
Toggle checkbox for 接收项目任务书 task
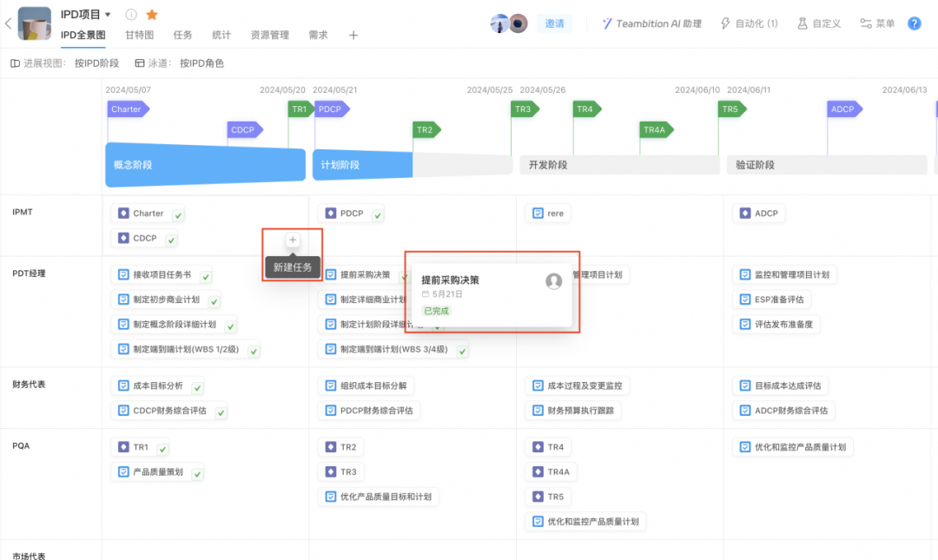click(x=206, y=277)
